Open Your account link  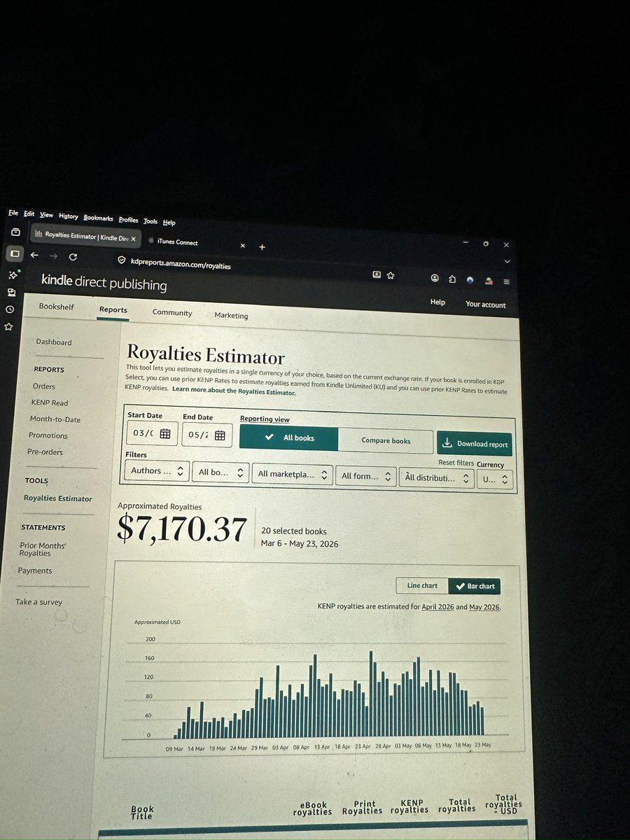(485, 304)
